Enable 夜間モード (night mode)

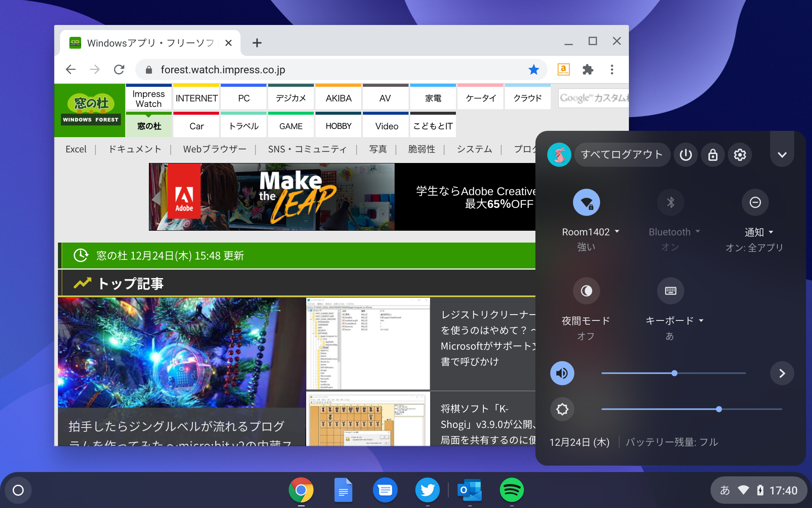(x=586, y=291)
